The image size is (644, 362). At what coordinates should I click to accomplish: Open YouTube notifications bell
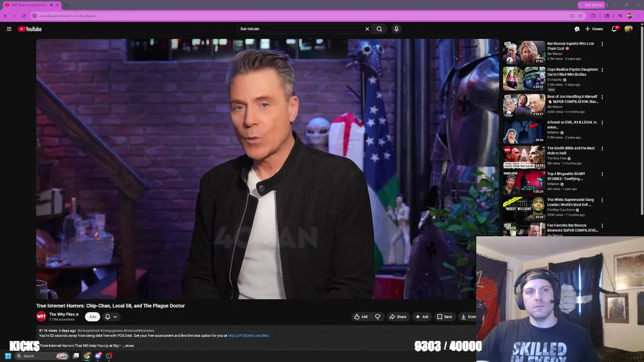pos(614,29)
